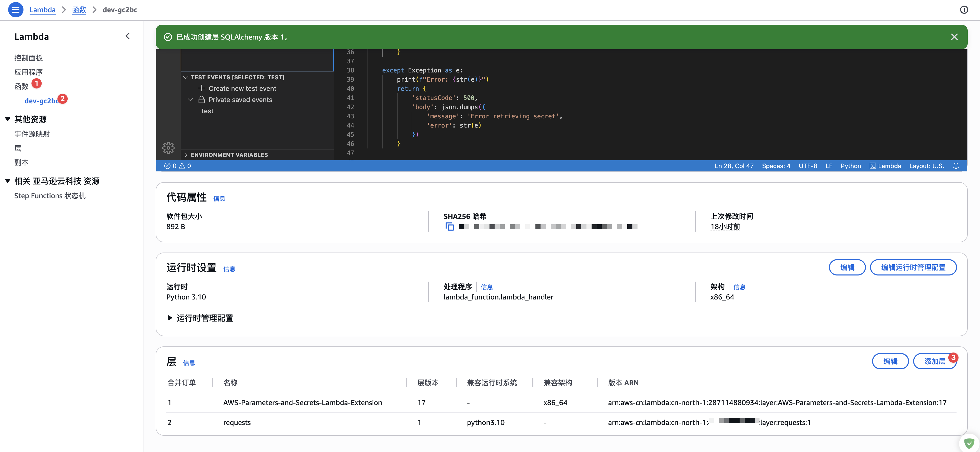
Task: Open the editor settings gear icon
Action: (168, 147)
